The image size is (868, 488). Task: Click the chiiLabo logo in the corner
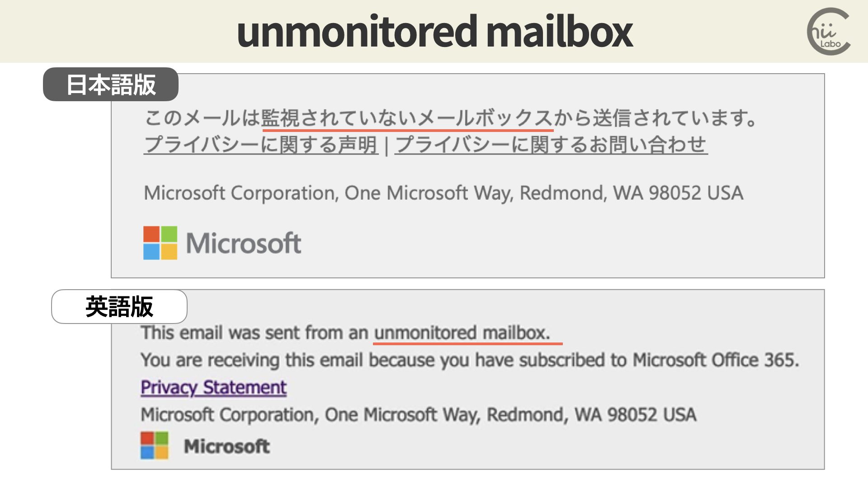point(829,31)
